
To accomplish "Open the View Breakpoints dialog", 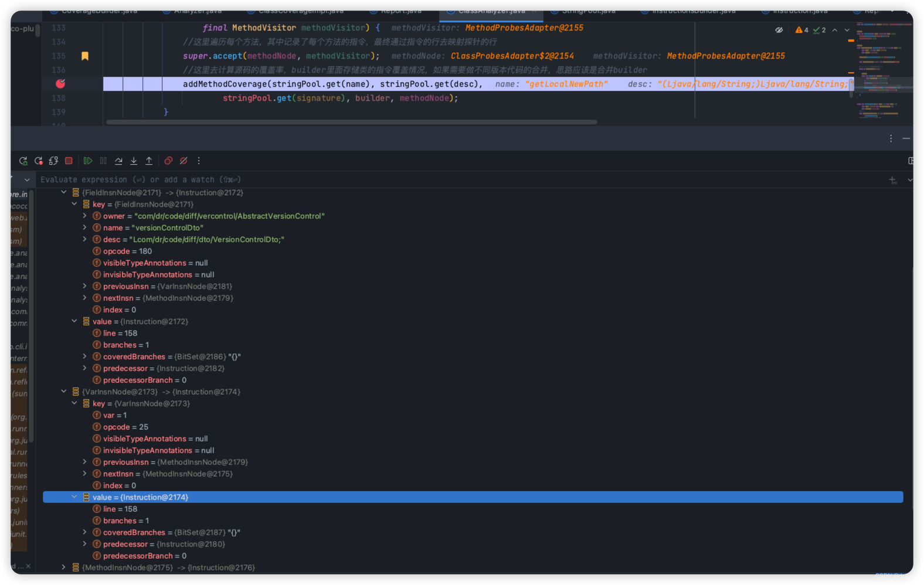I will click(x=168, y=161).
